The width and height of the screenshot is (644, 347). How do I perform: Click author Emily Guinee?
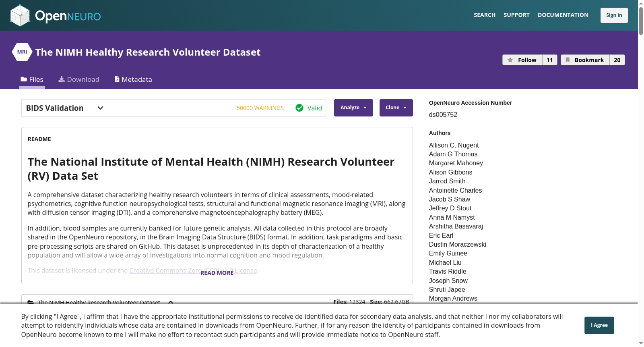(x=448, y=253)
